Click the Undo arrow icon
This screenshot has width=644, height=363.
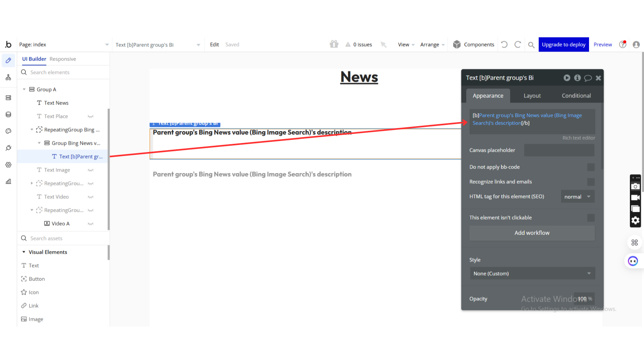pos(505,45)
